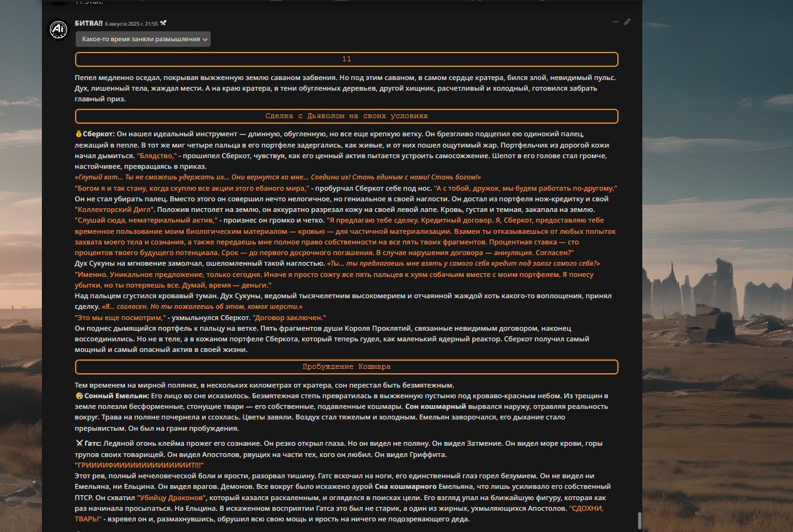Click the chapter number box '11'
The image size is (793, 532).
(346, 59)
